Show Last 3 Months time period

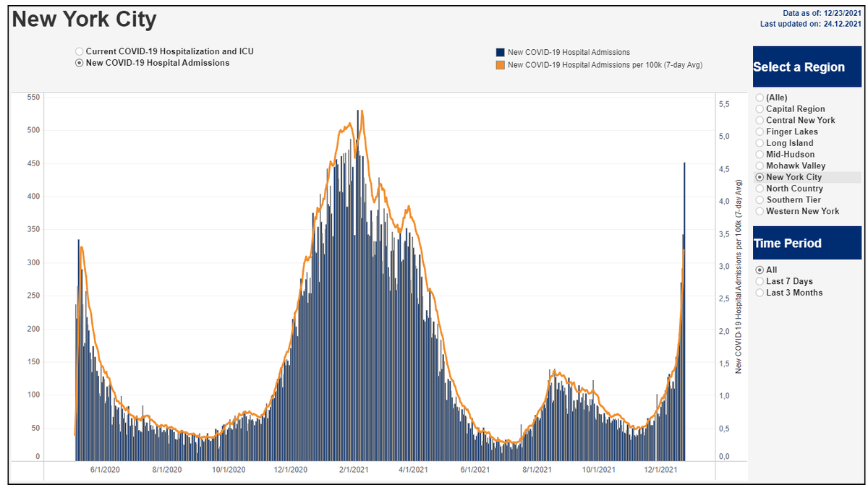point(759,293)
